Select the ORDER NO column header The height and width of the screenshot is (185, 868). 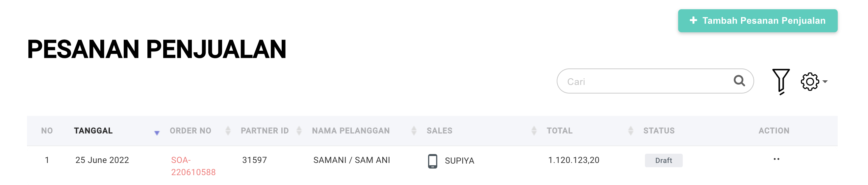point(191,131)
